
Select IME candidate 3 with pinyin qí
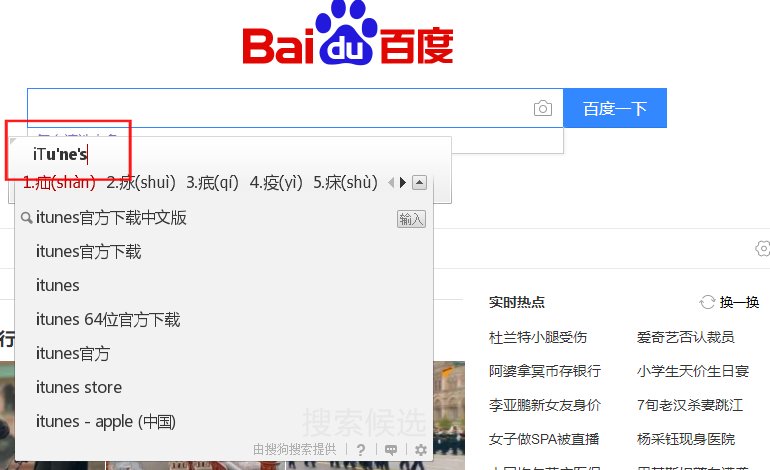[212, 182]
